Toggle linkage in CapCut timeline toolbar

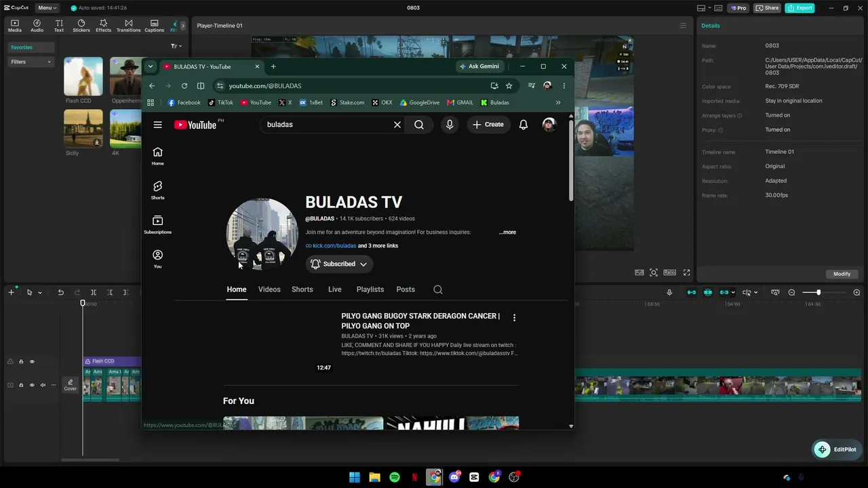tap(724, 292)
